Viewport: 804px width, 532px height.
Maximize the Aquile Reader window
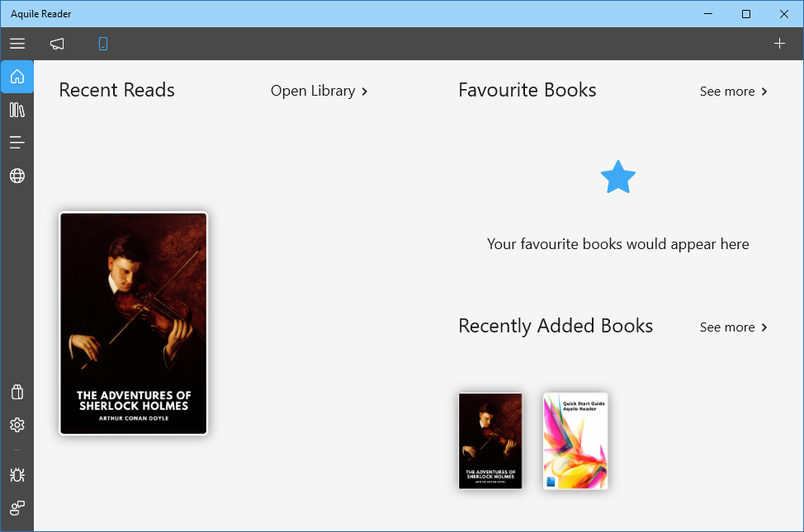coord(746,14)
